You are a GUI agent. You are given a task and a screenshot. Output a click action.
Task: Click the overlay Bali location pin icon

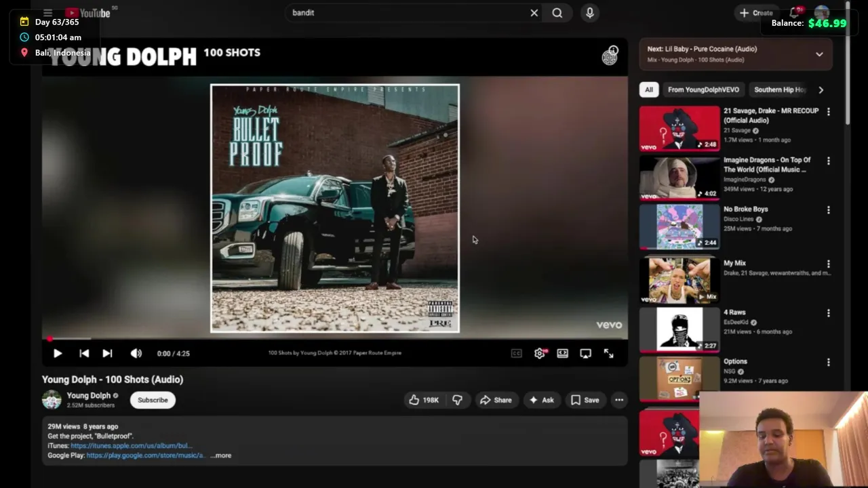point(24,53)
